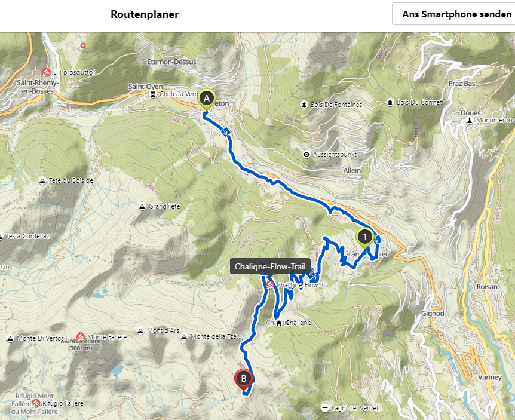515x420 pixels.
Task: Click the Mont d'Ars summit icon
Action: (140, 330)
